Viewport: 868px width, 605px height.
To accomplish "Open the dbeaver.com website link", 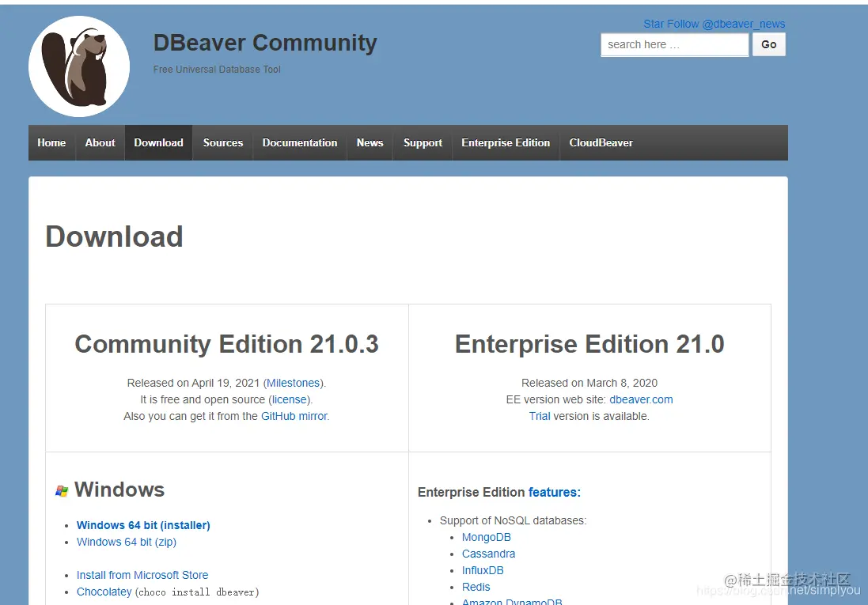I will point(641,399).
